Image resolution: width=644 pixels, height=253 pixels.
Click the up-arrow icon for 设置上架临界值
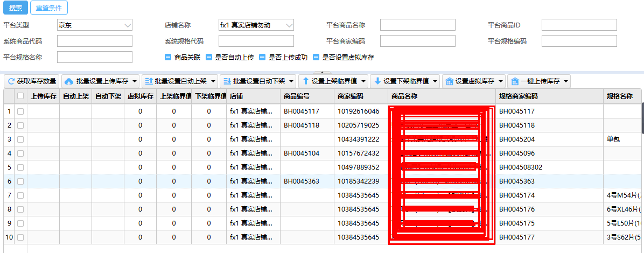305,81
